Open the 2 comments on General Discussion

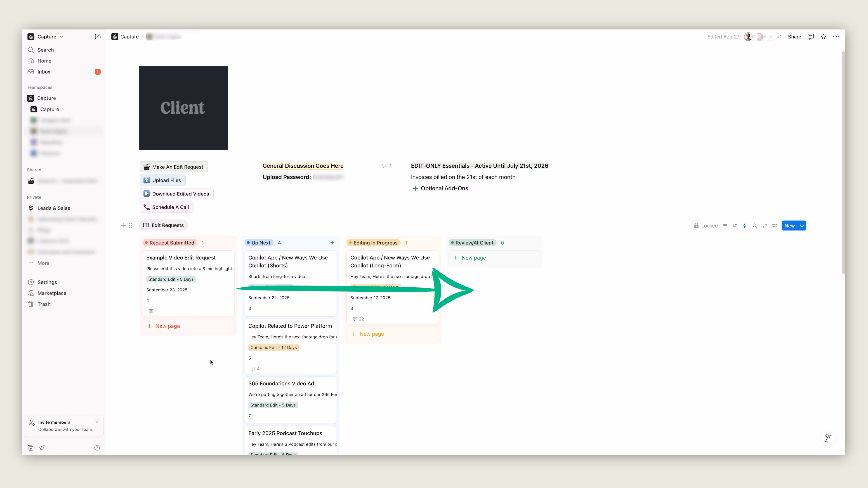click(387, 166)
